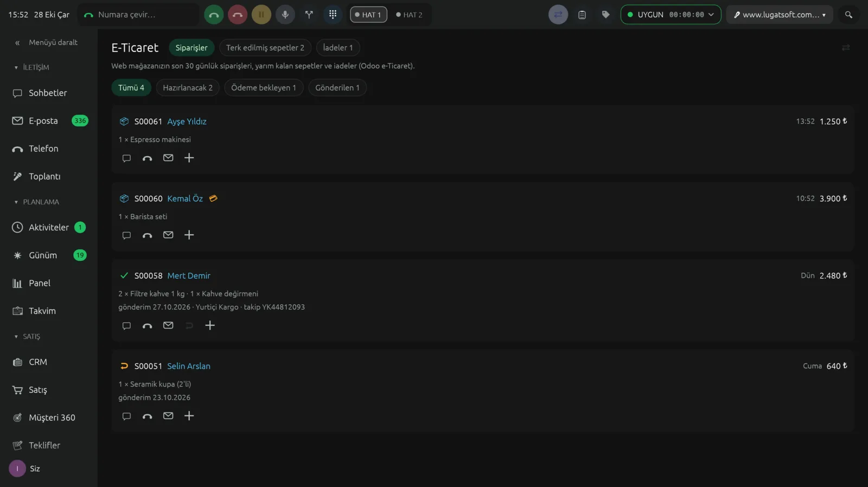Open the UYGUN status dropdown
The image size is (868, 487).
(x=671, y=15)
